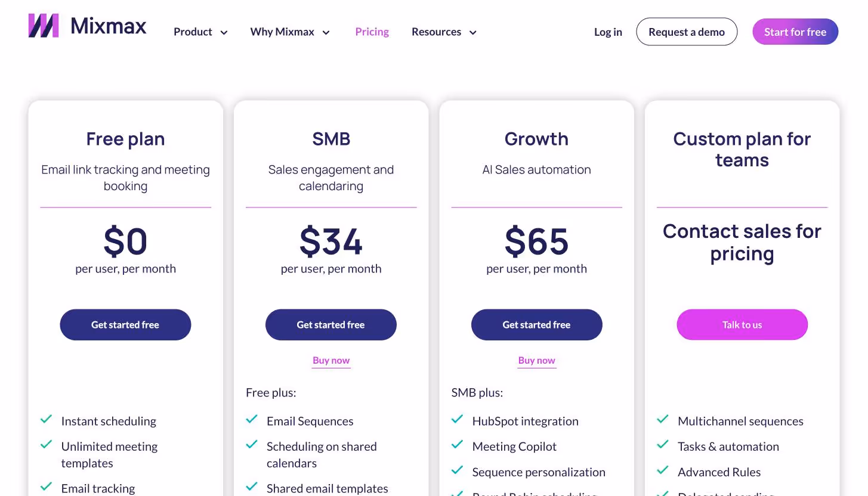The width and height of the screenshot is (868, 496).
Task: Click Buy now under the Growth plan
Action: (x=536, y=360)
